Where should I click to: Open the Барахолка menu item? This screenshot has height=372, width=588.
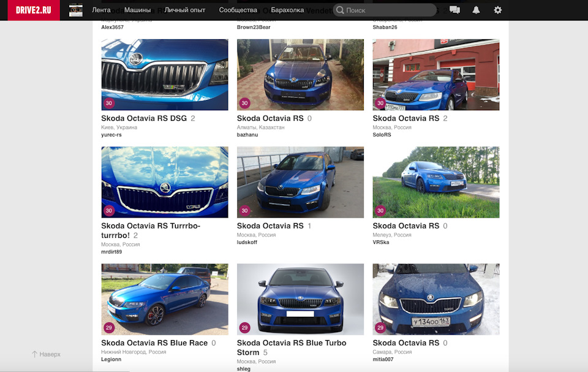pos(287,10)
